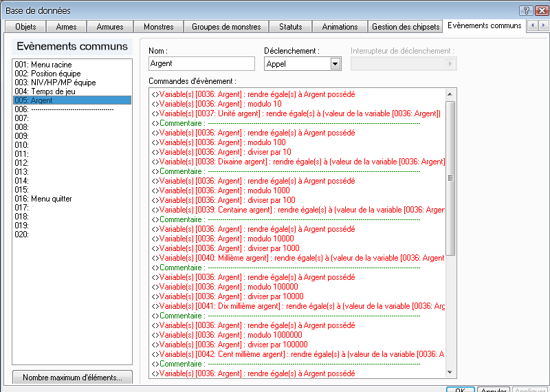
Task: Select event 016: Menu quitter
Action: click(x=72, y=199)
